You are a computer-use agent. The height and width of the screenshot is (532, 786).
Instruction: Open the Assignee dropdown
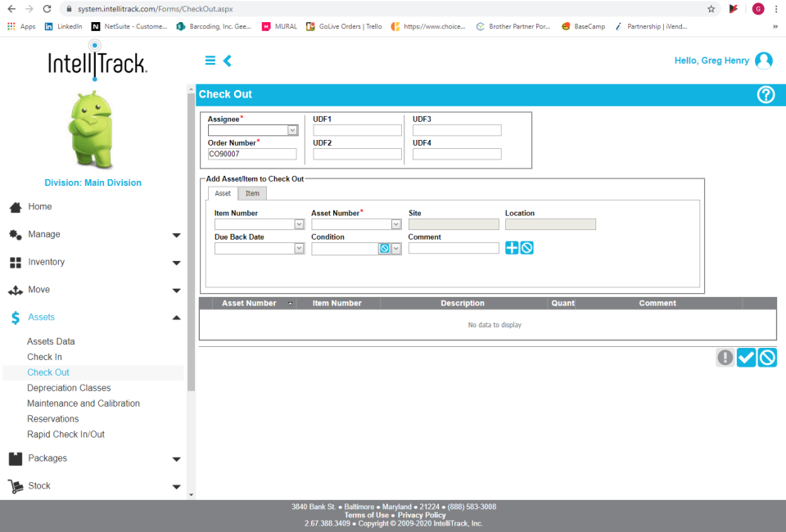point(292,130)
